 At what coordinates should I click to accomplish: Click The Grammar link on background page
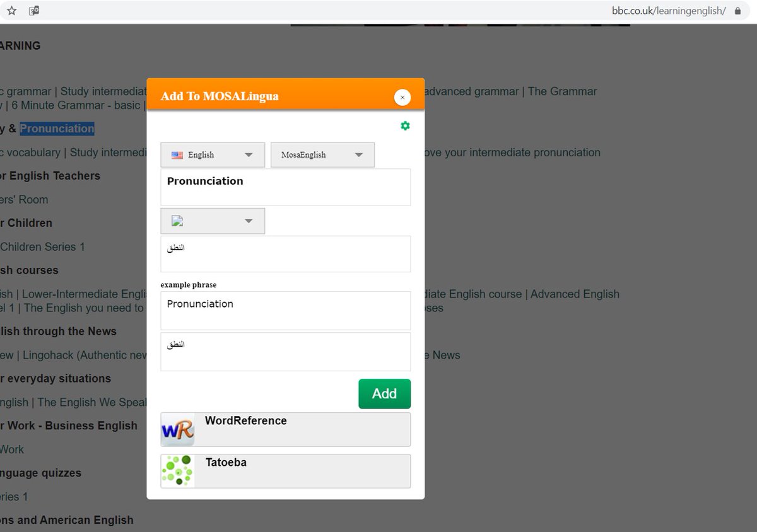pos(562,91)
